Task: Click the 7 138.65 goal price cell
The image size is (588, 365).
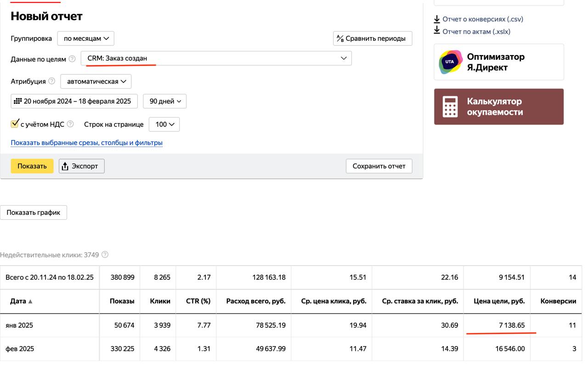Action: 512,326
